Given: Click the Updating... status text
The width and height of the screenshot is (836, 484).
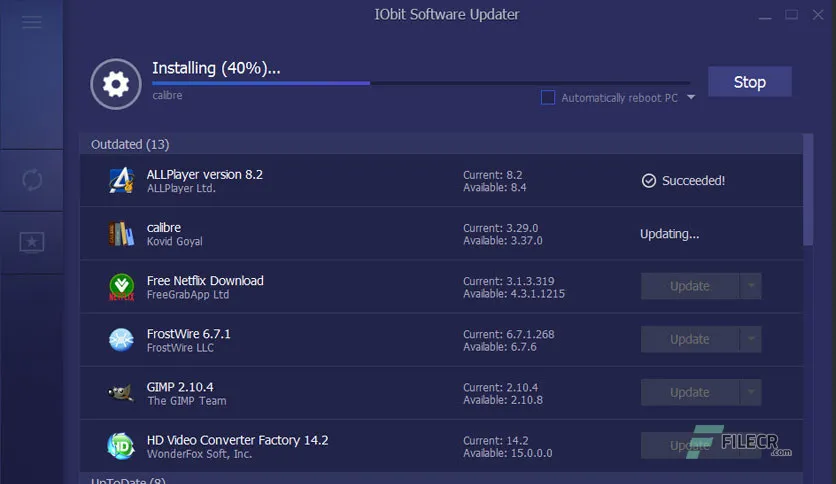Looking at the screenshot, I should (x=670, y=234).
